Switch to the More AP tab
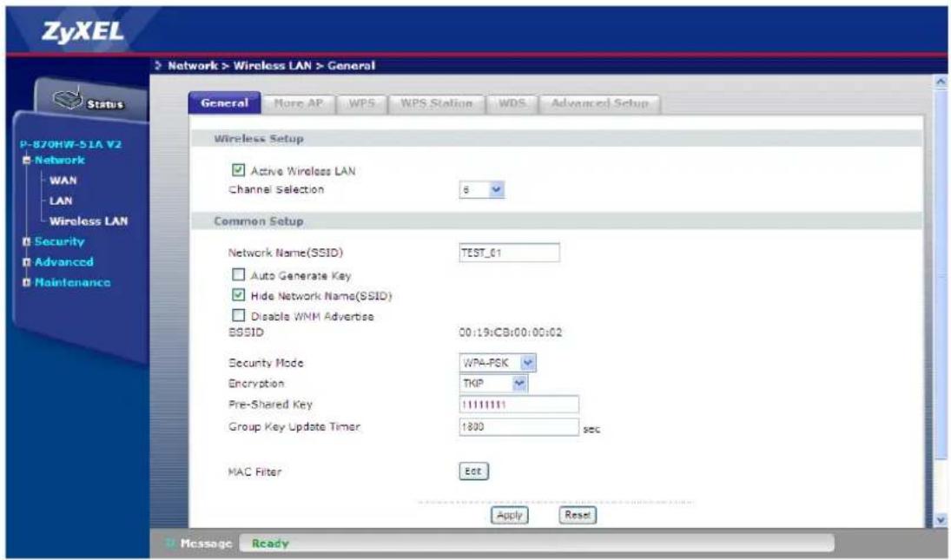 298,103
